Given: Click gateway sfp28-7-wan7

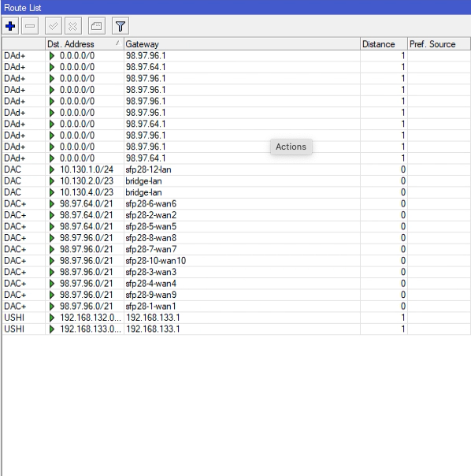Looking at the screenshot, I should tap(150, 249).
